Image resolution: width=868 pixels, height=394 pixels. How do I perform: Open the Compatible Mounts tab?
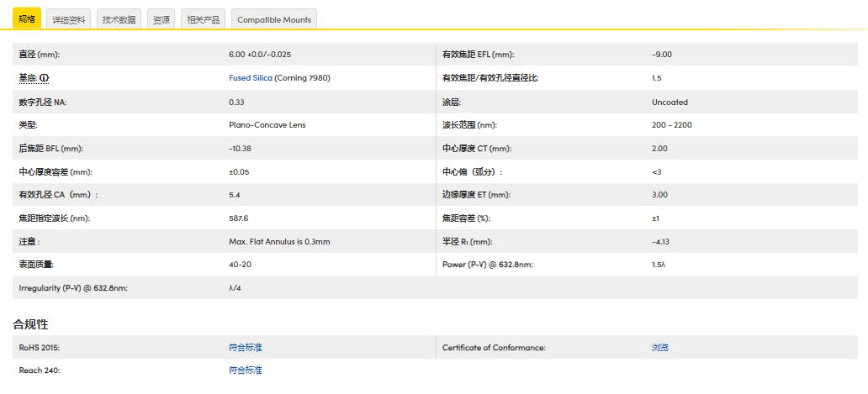273,19
